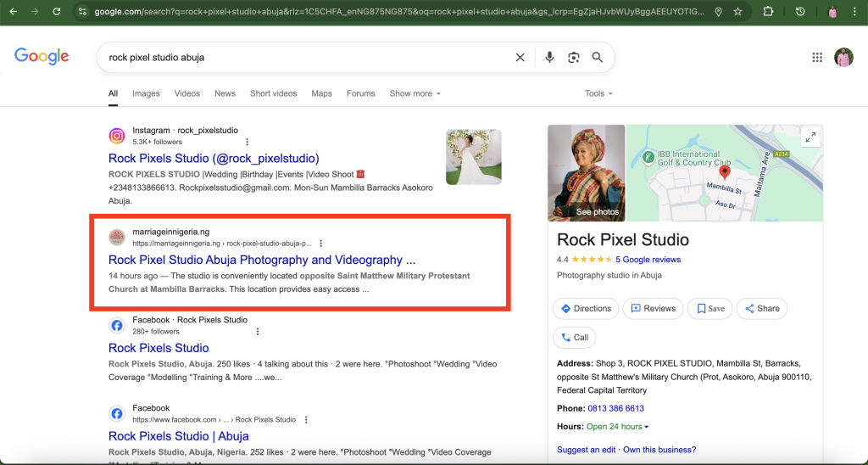
Task: Click the marriageinnigeria.ng favicon
Action: coord(117,238)
